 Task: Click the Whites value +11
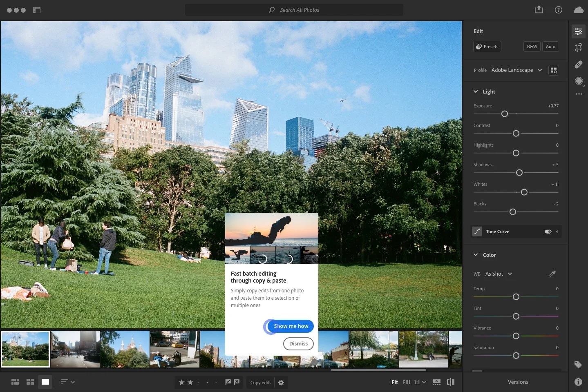coord(555,184)
